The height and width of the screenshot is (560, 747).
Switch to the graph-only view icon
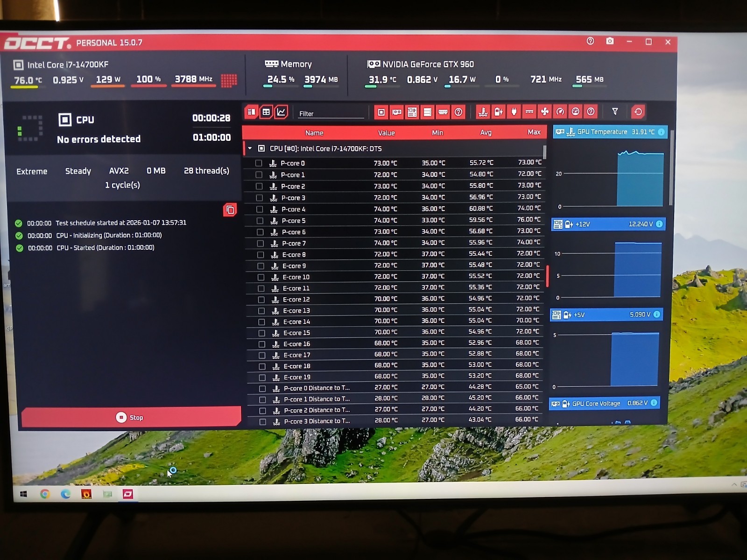point(281,112)
